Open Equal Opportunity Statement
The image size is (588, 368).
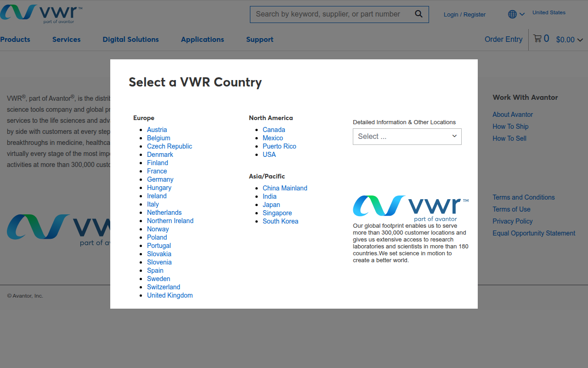(534, 233)
